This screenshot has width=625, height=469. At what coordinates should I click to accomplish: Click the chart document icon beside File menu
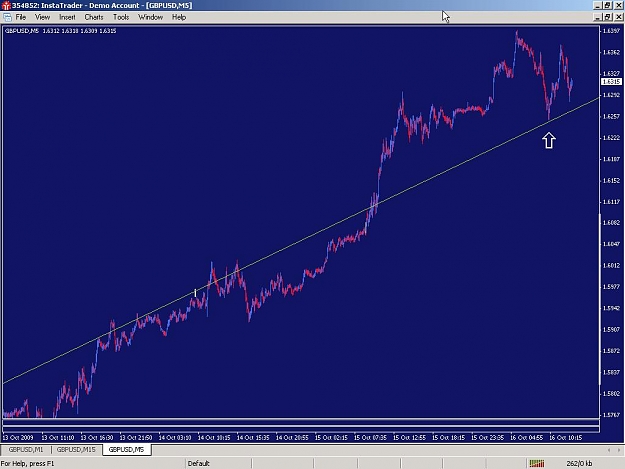[x=7, y=17]
